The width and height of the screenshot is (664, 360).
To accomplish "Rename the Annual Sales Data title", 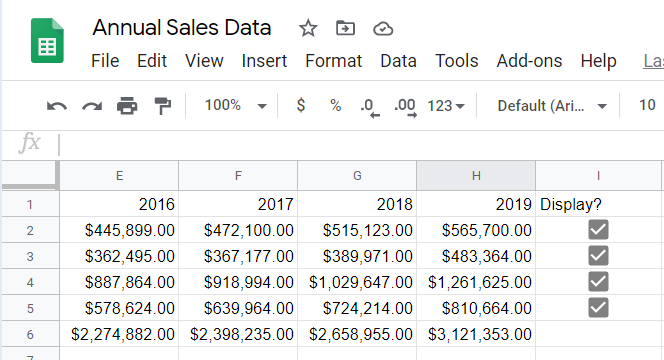I will pyautogui.click(x=182, y=28).
